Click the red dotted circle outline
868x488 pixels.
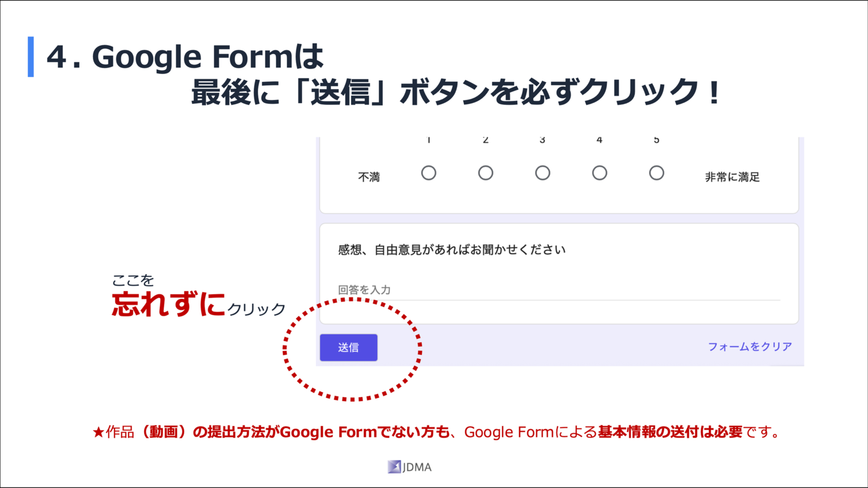pyautogui.click(x=353, y=349)
